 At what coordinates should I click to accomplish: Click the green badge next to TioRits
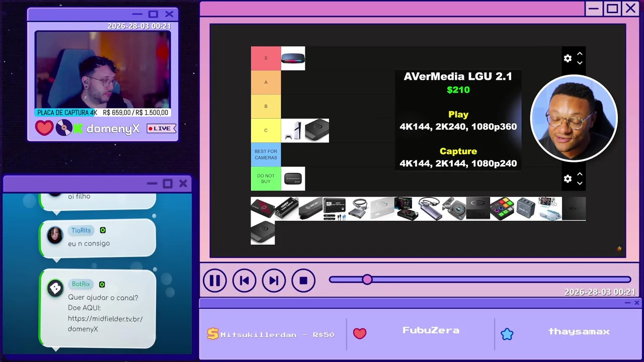coord(103,230)
